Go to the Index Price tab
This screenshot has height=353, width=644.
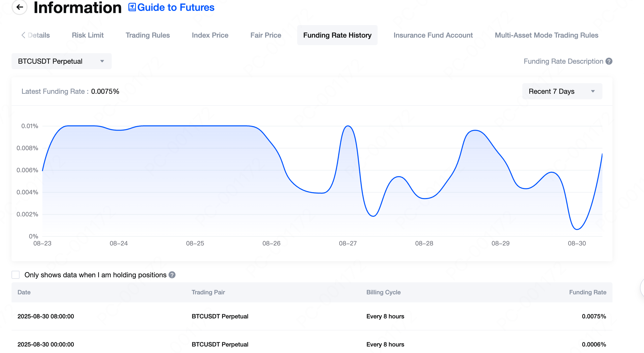pos(210,35)
